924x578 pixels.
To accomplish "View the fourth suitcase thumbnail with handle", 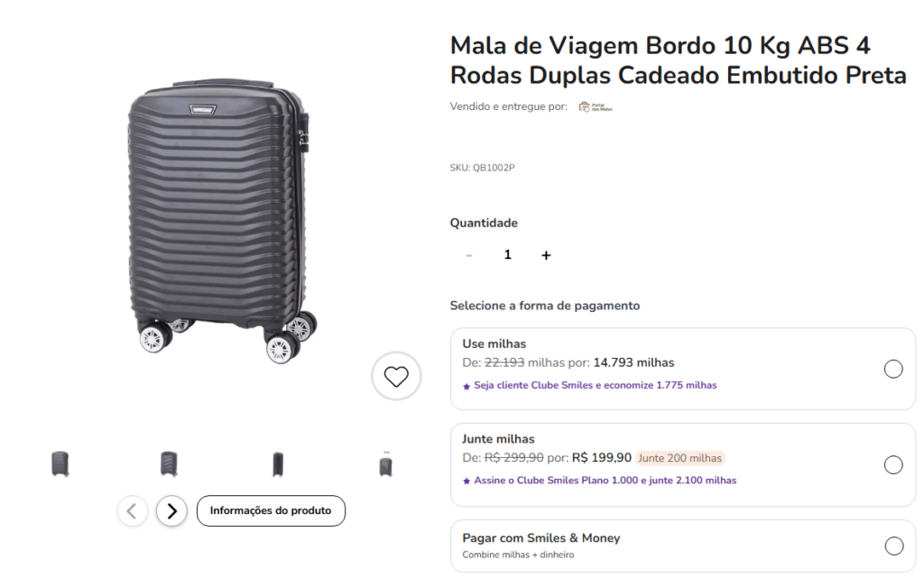I will click(x=386, y=463).
